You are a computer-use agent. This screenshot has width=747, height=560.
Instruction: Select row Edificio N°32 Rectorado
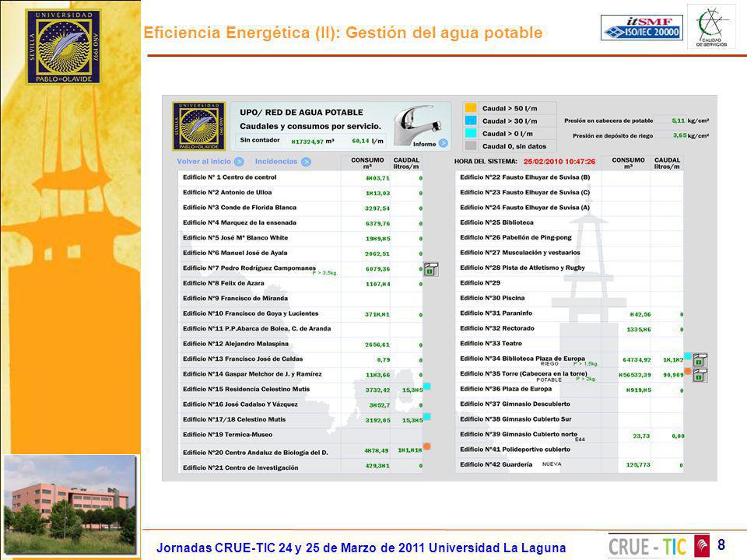click(570, 329)
